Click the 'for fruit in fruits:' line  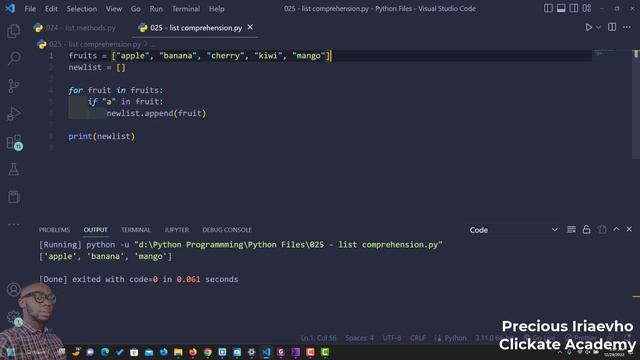116,90
